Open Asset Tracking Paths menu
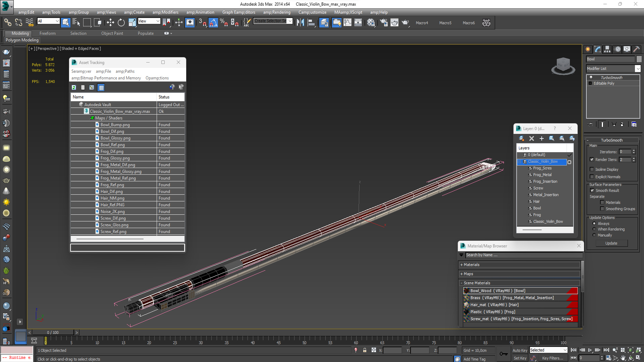 pyautogui.click(x=125, y=71)
